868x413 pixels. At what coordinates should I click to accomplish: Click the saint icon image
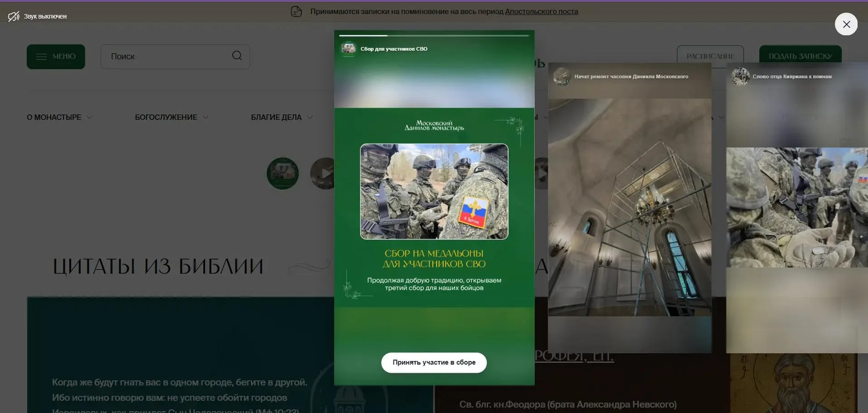pyautogui.click(x=793, y=383)
